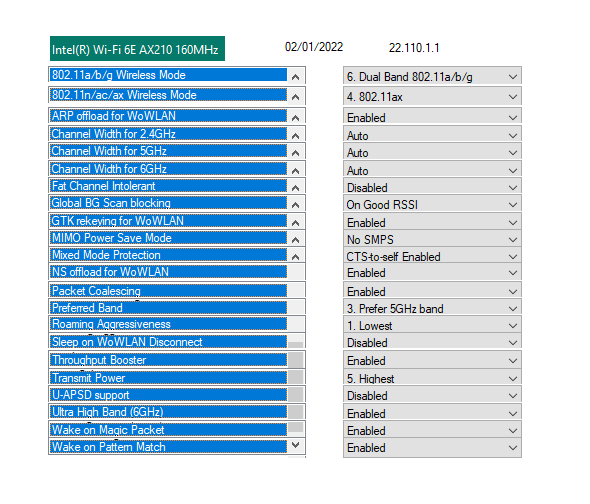Select Sleep on WoWLAN Disconnect property

[168, 342]
